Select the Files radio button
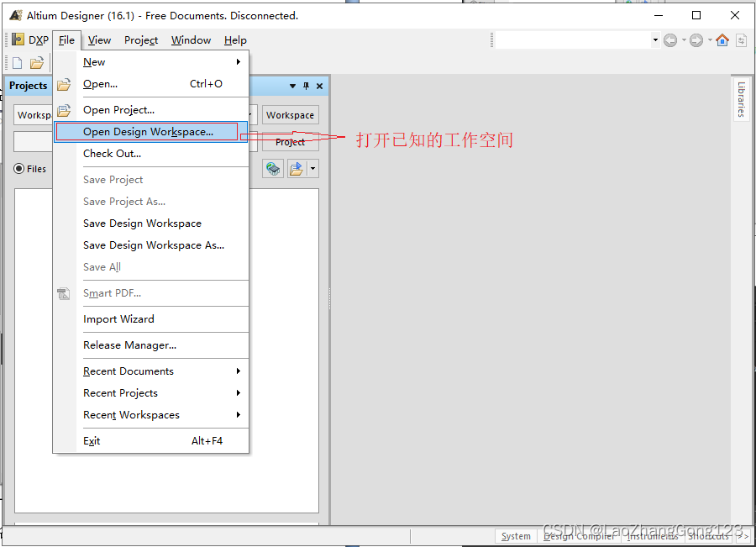 pos(18,168)
